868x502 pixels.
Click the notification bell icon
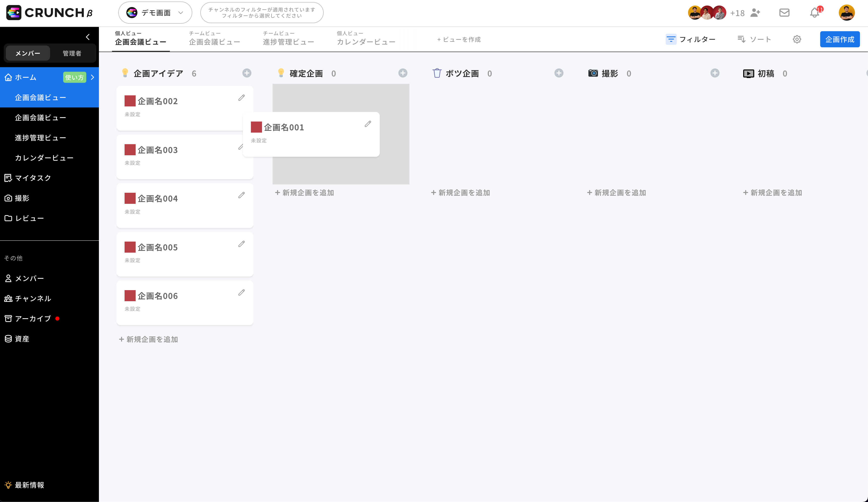(x=814, y=13)
